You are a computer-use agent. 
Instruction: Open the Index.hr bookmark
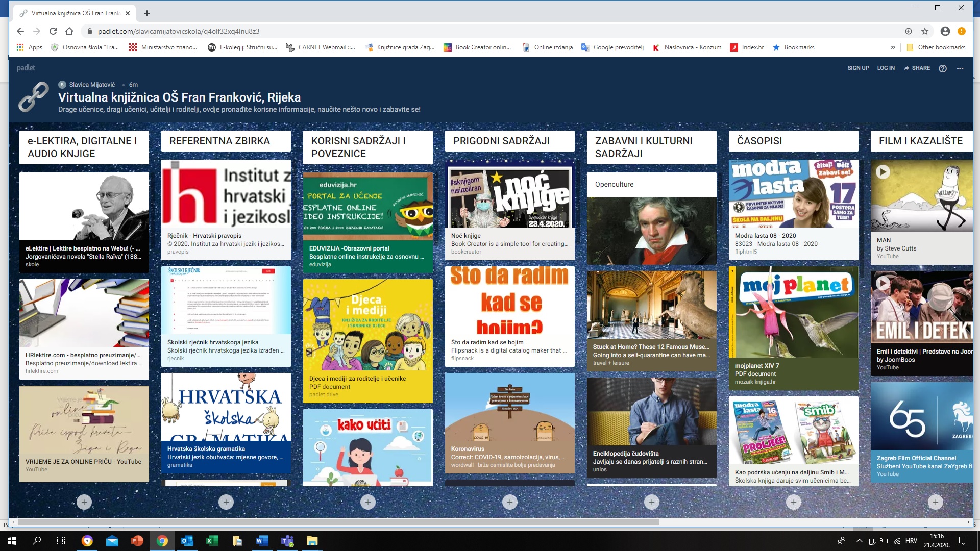pos(747,47)
